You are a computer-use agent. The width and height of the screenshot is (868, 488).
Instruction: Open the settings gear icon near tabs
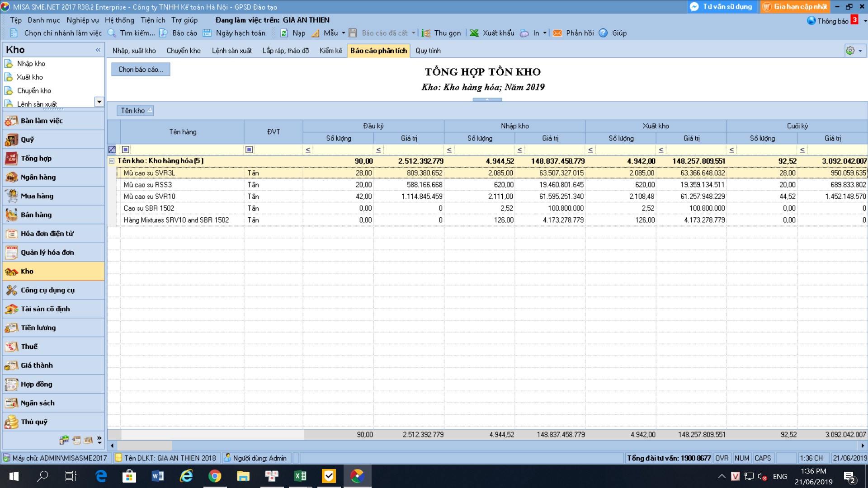click(850, 51)
